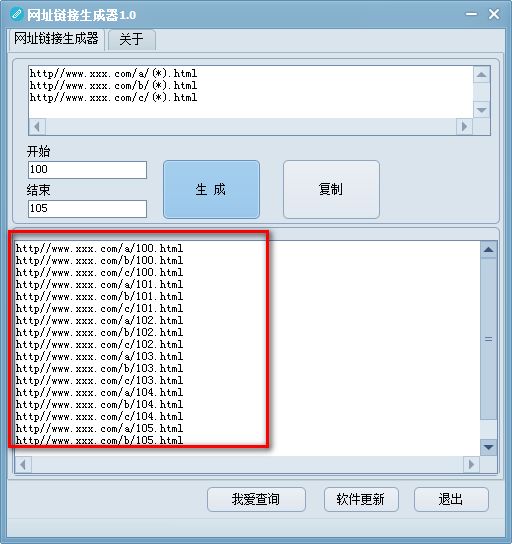
Task: Click the 生成 button
Action: coord(211,189)
